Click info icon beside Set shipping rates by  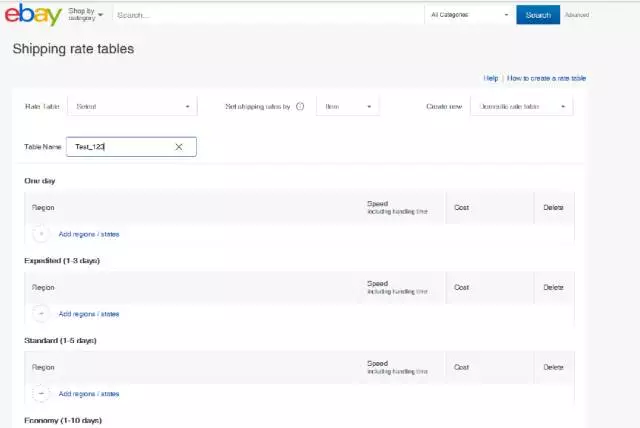coord(300,106)
